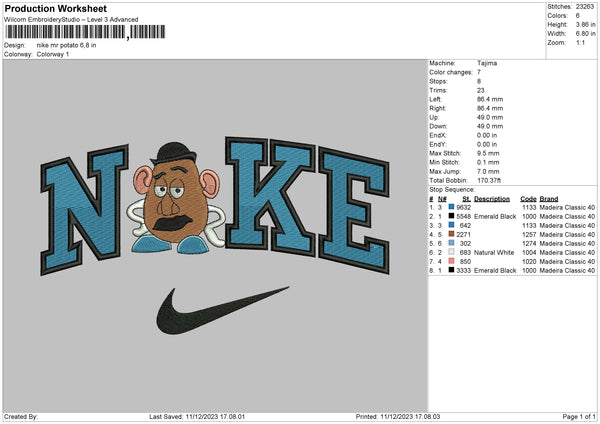600x424 pixels.
Task: Click the Height value '3.86 in'
Action: pos(585,24)
